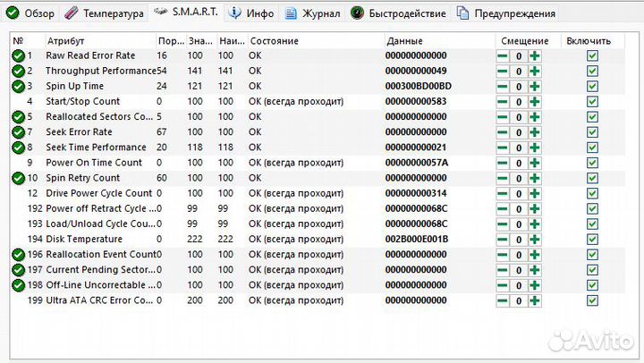Screen dimensions: 644x363
Task: Click green check icon for Spin Retry Count
Action: (x=19, y=178)
